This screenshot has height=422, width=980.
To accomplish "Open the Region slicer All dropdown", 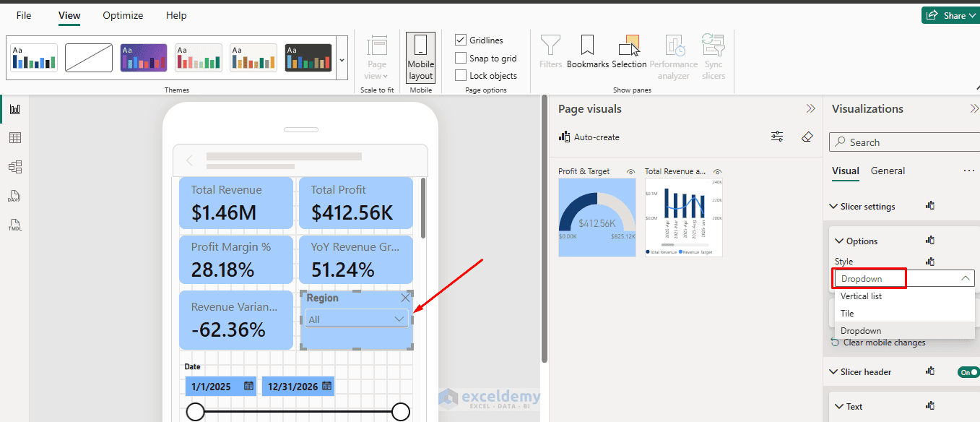I will point(357,319).
